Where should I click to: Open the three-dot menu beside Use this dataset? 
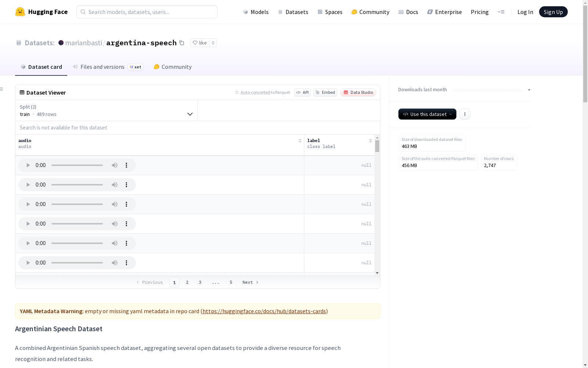click(x=465, y=114)
